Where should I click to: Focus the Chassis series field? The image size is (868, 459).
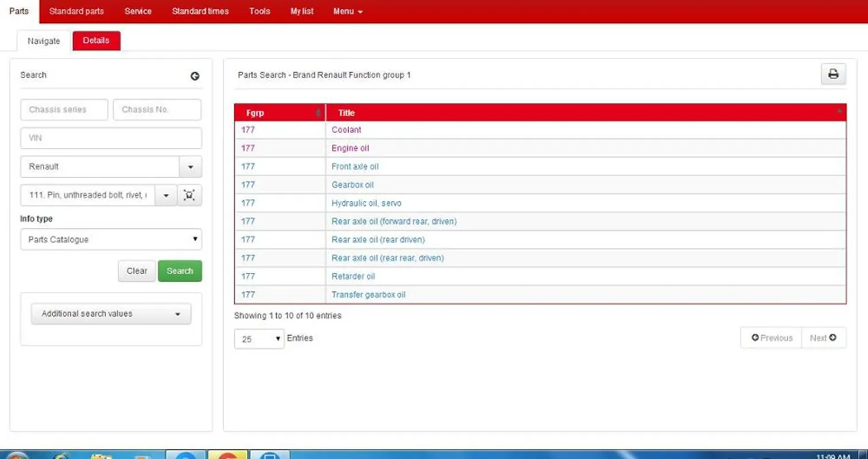click(64, 110)
